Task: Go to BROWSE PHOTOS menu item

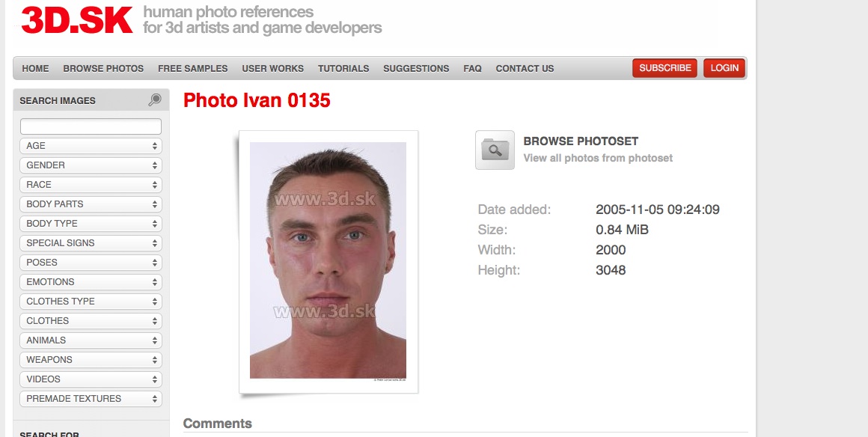Action: (x=103, y=69)
